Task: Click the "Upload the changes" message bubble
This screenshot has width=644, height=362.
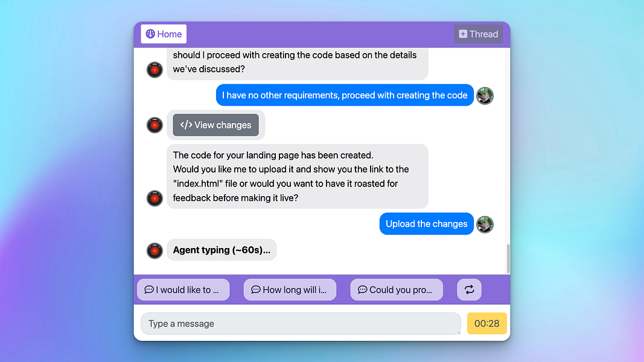Action: tap(426, 224)
